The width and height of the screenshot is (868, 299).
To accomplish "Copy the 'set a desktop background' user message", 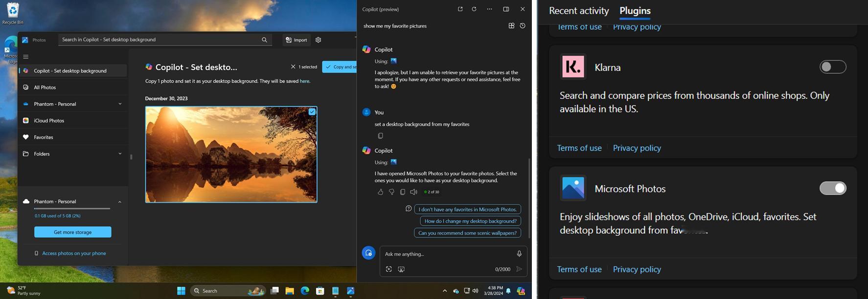I will pyautogui.click(x=380, y=136).
